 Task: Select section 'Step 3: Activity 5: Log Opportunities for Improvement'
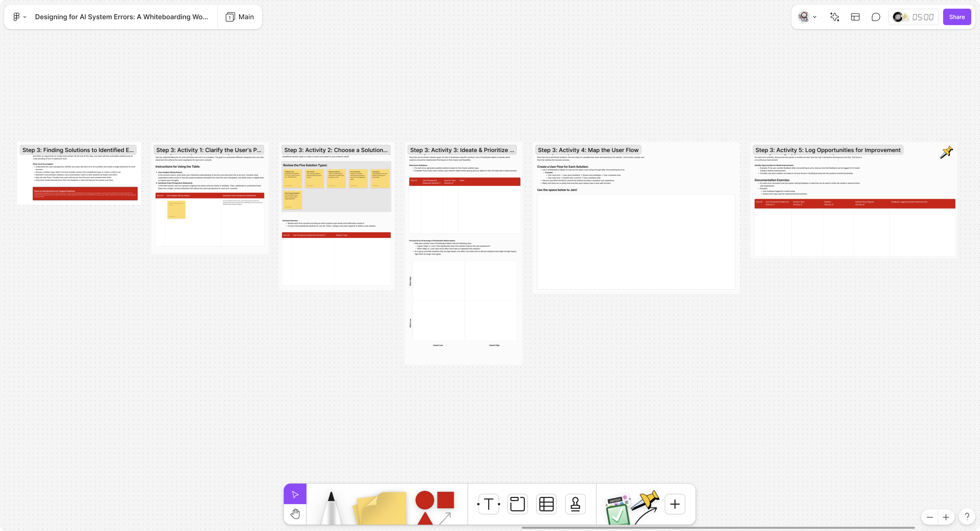(x=828, y=150)
